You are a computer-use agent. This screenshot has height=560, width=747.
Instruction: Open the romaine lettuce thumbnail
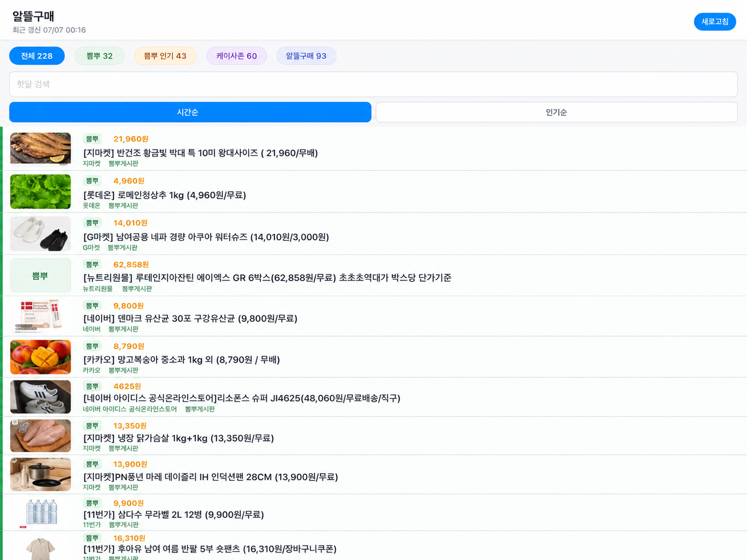click(40, 191)
